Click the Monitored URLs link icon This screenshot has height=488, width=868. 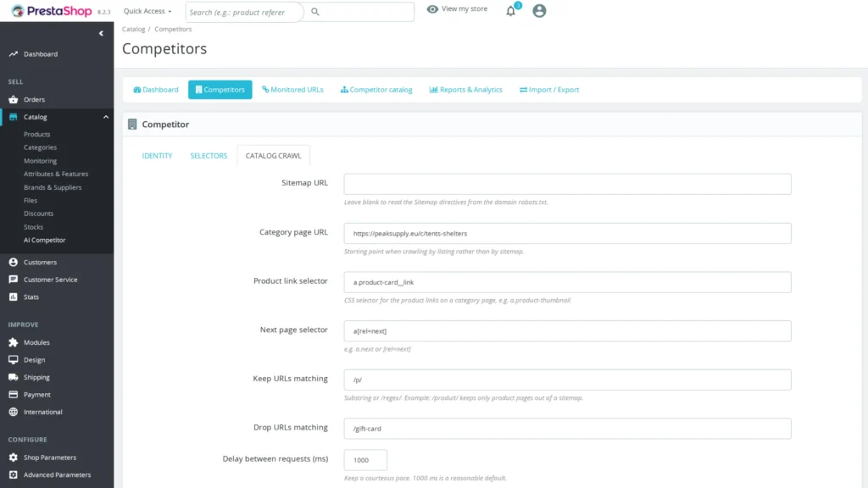[265, 90]
